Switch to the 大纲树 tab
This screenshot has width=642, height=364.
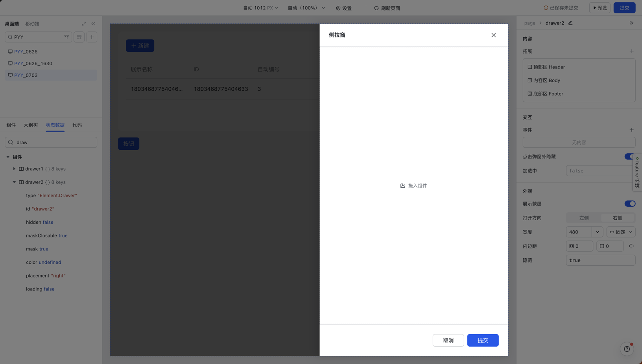click(x=31, y=125)
